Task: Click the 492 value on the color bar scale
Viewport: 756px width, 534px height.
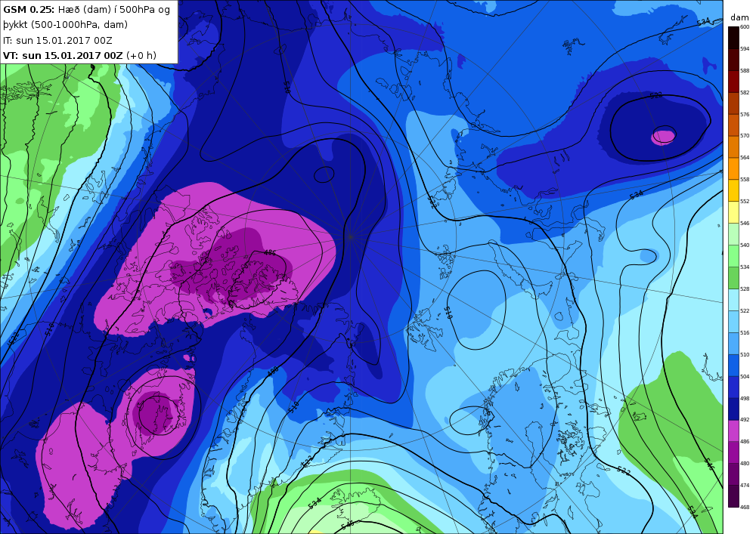Action: point(745,420)
